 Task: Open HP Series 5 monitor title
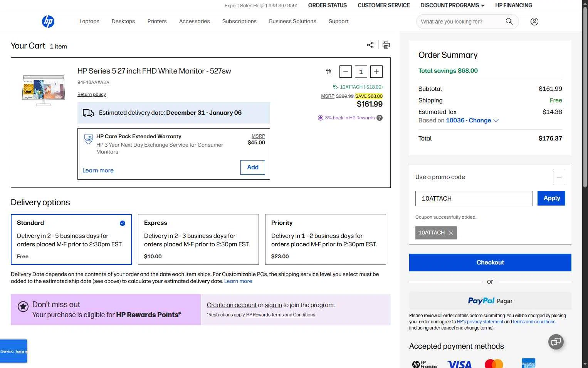[x=154, y=71]
